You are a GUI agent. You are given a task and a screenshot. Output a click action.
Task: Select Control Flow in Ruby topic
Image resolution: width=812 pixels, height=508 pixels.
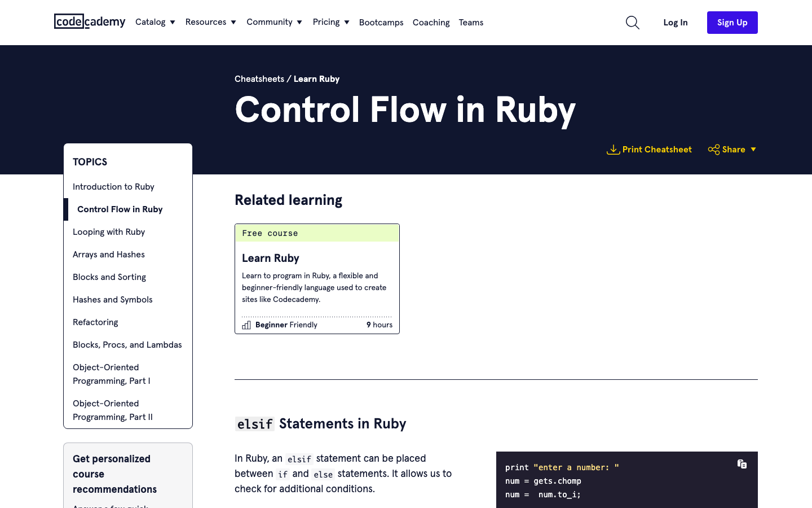click(120, 209)
